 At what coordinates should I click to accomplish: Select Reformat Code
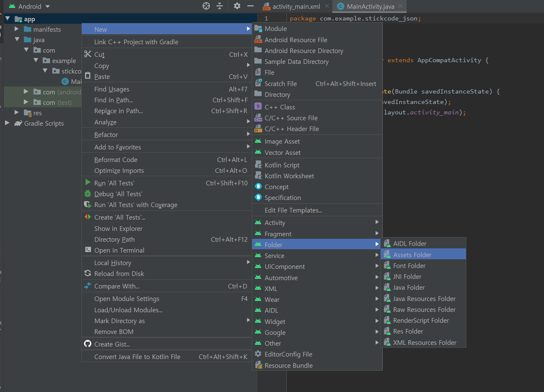tap(167, 159)
